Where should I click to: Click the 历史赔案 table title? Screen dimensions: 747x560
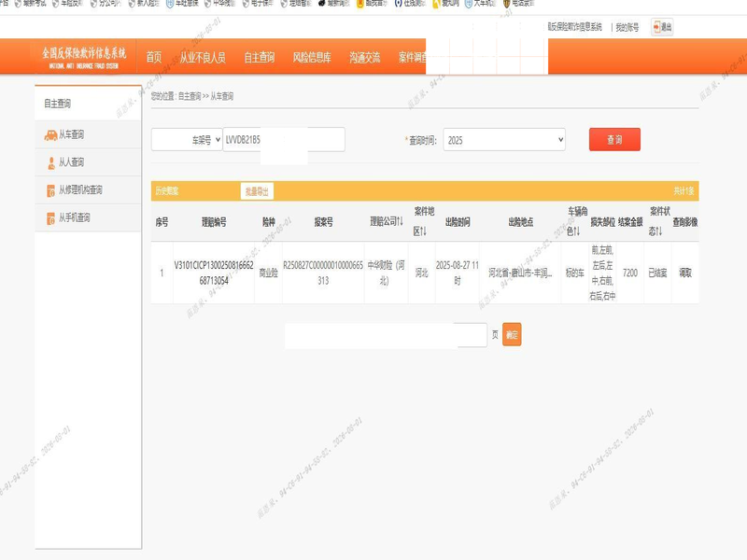click(x=167, y=191)
